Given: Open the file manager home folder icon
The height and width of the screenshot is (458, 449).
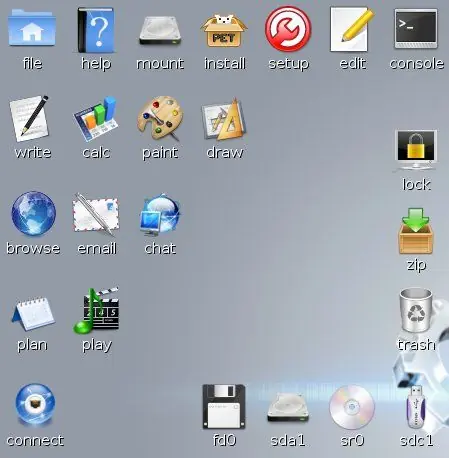Looking at the screenshot, I should click(x=32, y=28).
